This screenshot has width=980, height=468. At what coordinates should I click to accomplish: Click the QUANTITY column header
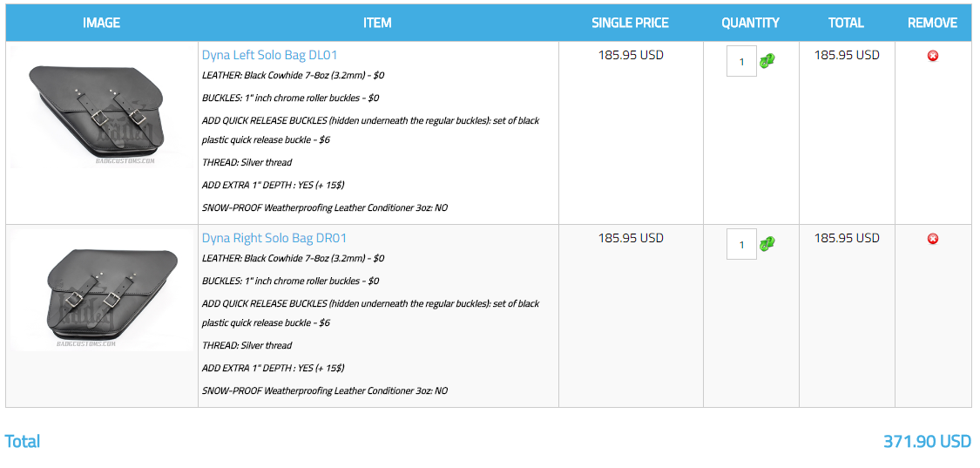tap(750, 23)
